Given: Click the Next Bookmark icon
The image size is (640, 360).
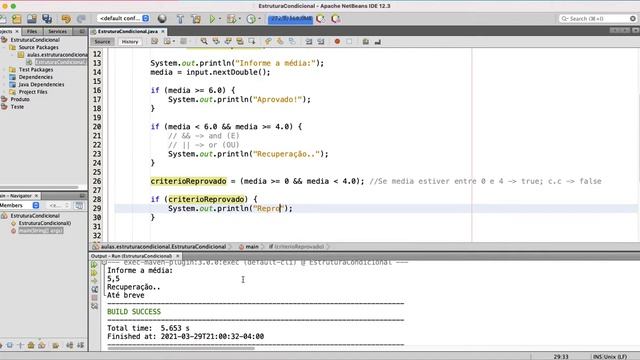Looking at the screenshot, I should (x=280, y=41).
